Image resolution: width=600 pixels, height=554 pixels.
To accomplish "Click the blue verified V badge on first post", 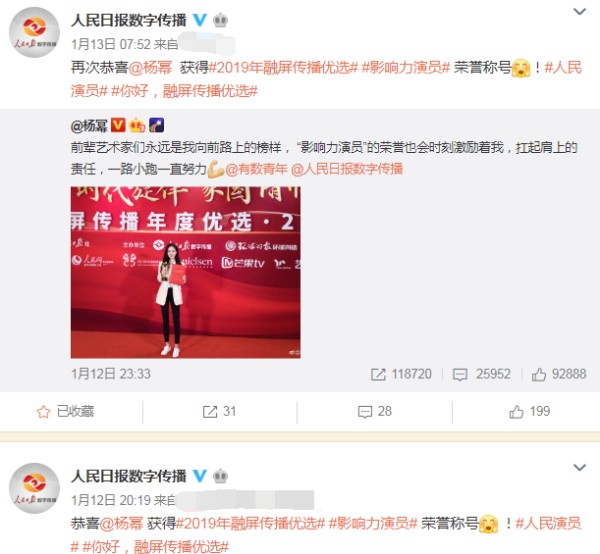I will (200, 20).
